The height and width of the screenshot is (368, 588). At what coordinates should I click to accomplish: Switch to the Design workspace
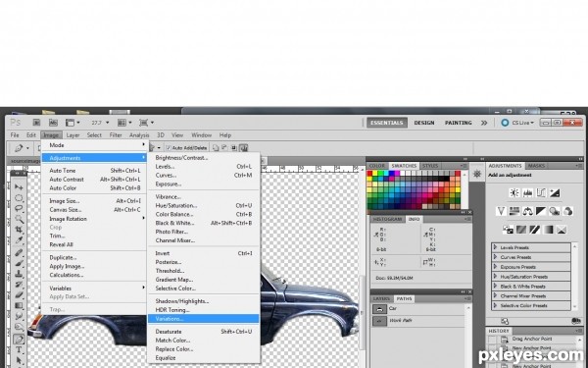(424, 123)
